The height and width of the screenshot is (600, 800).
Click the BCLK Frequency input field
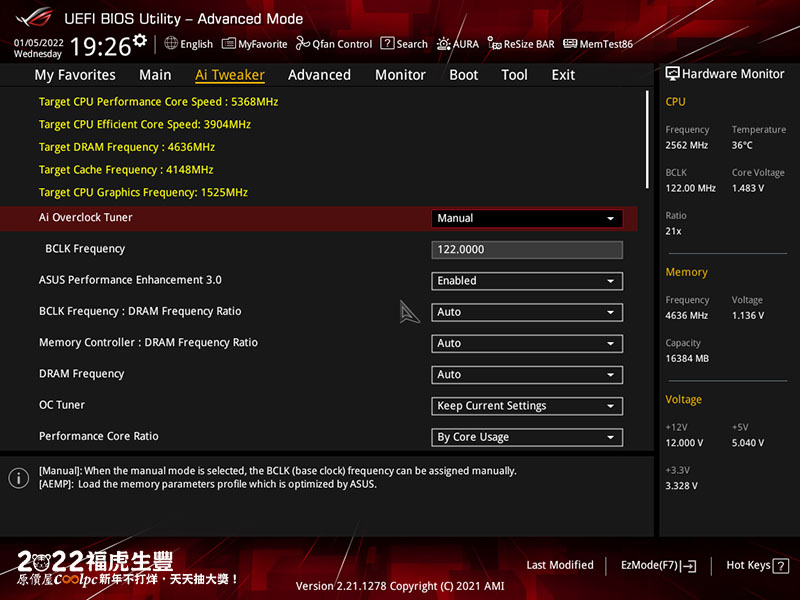click(527, 250)
